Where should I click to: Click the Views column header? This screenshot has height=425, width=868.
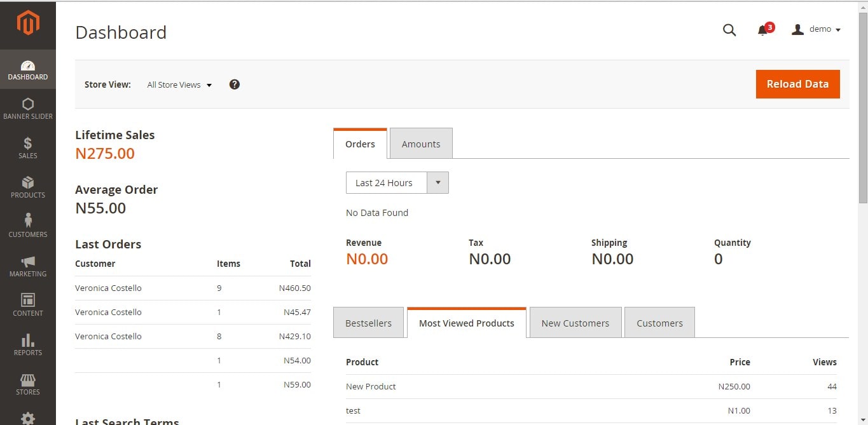point(824,362)
